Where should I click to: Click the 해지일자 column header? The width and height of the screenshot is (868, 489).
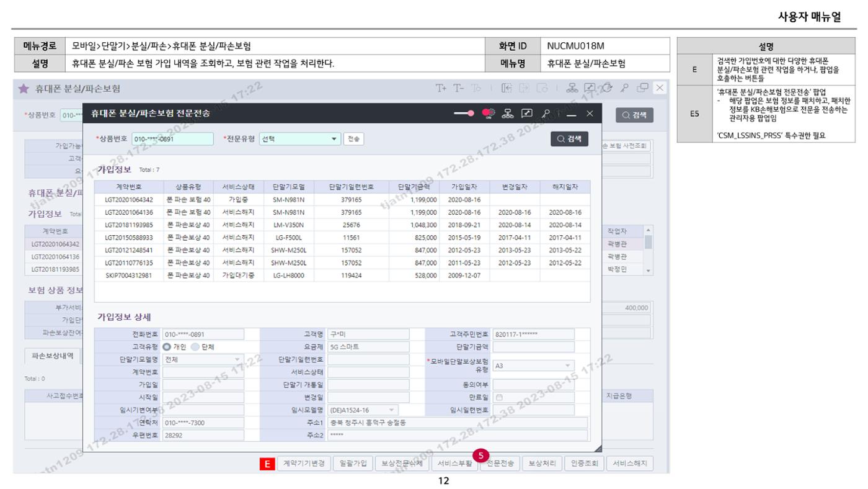(x=565, y=187)
